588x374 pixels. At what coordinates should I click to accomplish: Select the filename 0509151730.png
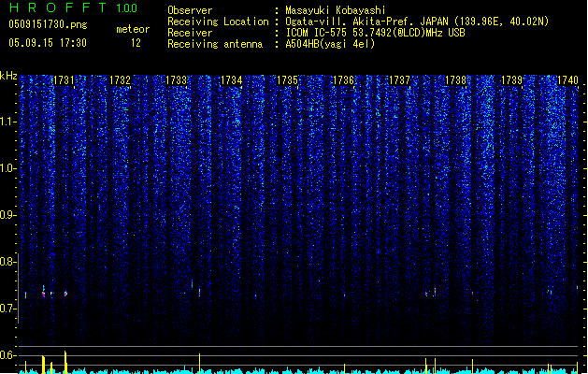[x=48, y=24]
